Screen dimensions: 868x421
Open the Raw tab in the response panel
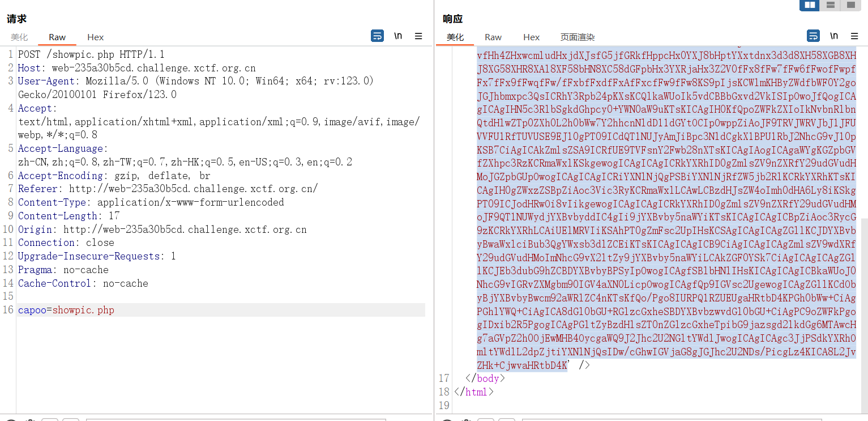click(493, 37)
